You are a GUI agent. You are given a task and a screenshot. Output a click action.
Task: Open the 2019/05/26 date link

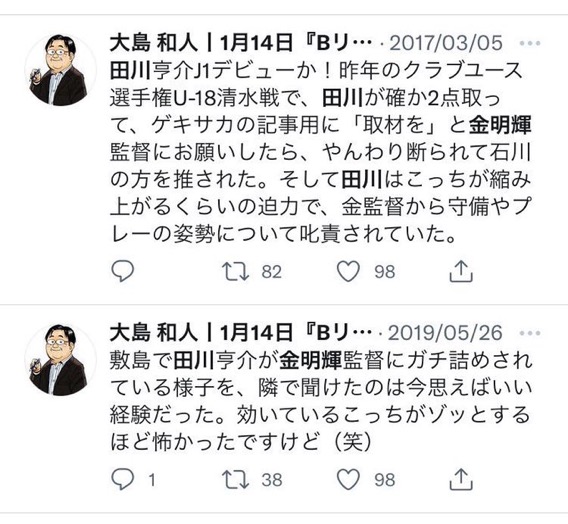tap(446, 333)
